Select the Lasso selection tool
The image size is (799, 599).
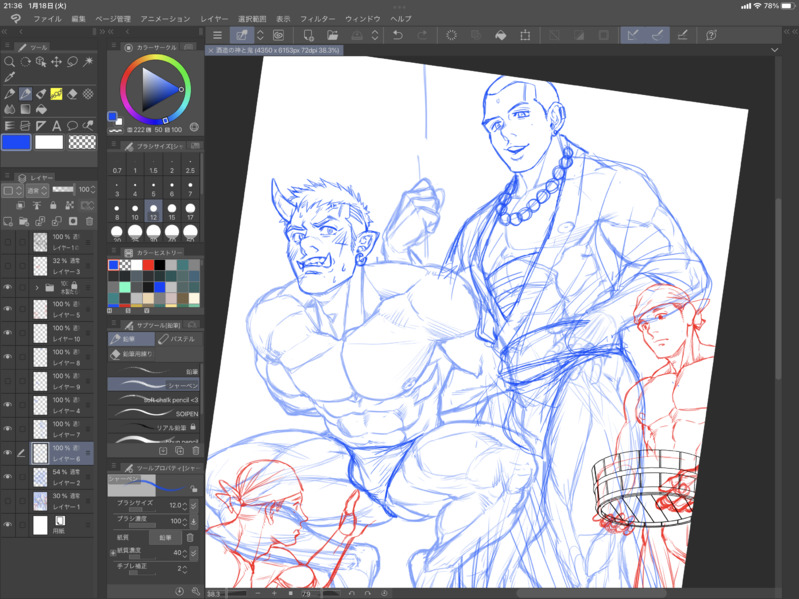[72, 62]
